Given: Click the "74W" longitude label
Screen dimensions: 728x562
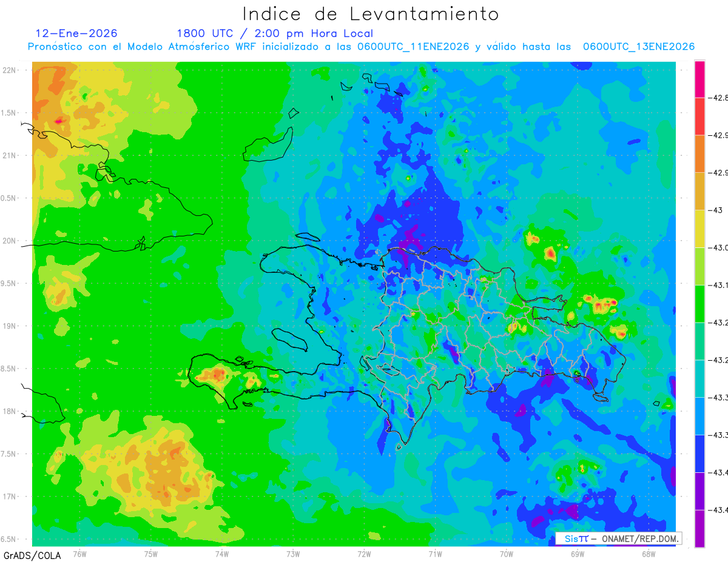Looking at the screenshot, I should click(x=222, y=554).
